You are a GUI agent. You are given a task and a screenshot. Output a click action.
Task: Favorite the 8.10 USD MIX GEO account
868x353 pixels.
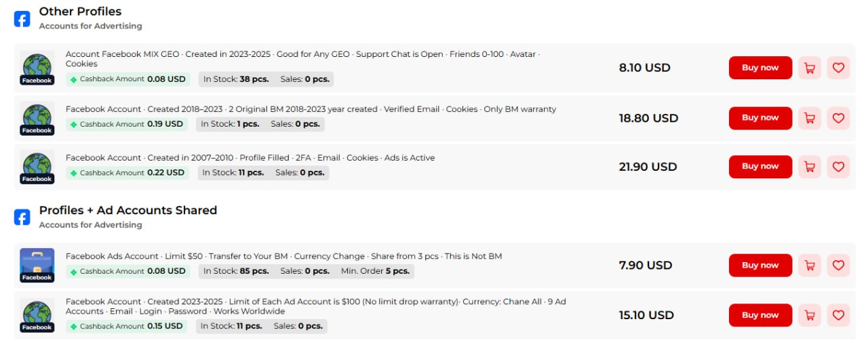click(838, 68)
